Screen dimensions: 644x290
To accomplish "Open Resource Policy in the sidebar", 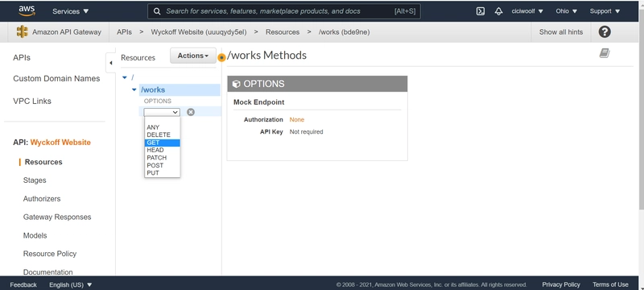I will click(x=50, y=254).
